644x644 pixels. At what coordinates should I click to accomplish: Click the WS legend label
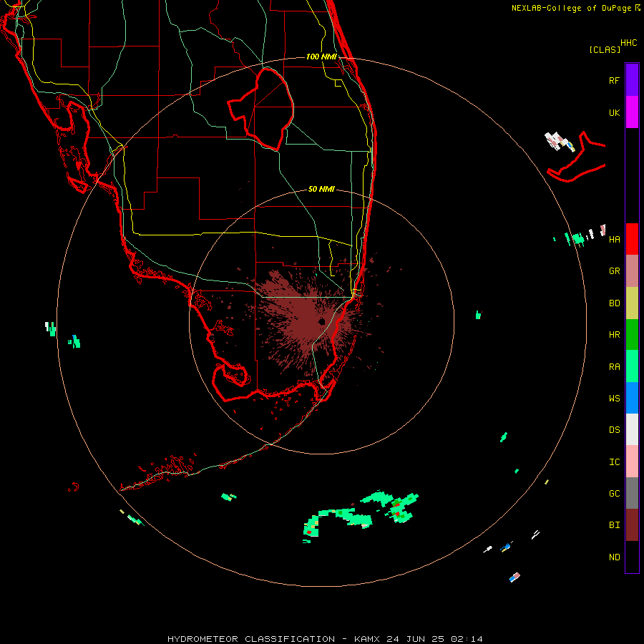pos(614,399)
